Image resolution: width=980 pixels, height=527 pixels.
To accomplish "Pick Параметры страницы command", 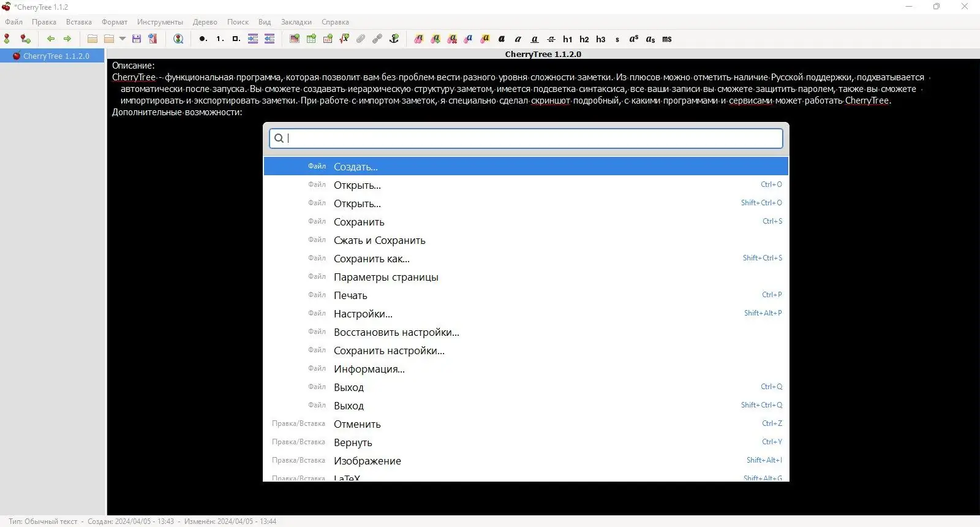I will [526, 276].
